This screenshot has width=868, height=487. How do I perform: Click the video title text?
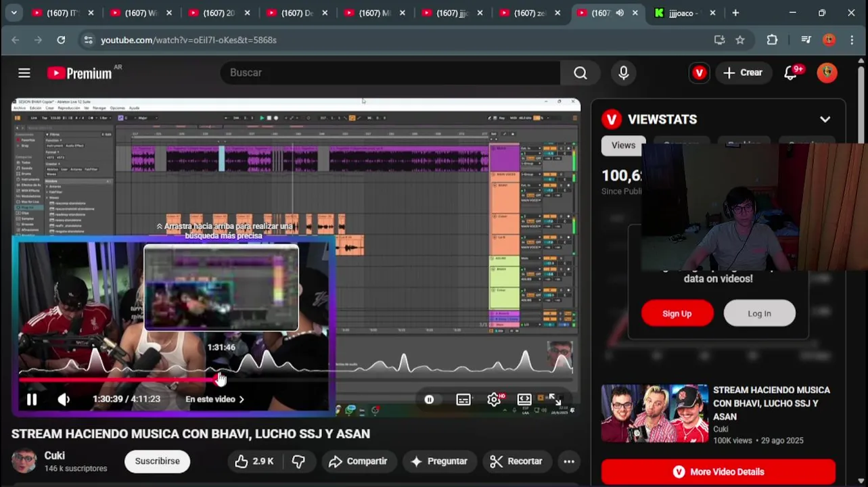(191, 434)
